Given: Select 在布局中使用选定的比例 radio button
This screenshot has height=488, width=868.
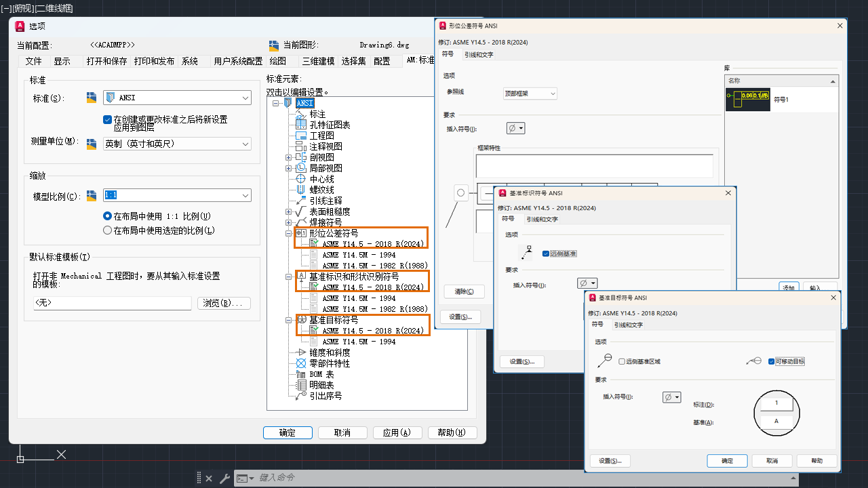Looking at the screenshot, I should point(107,230).
